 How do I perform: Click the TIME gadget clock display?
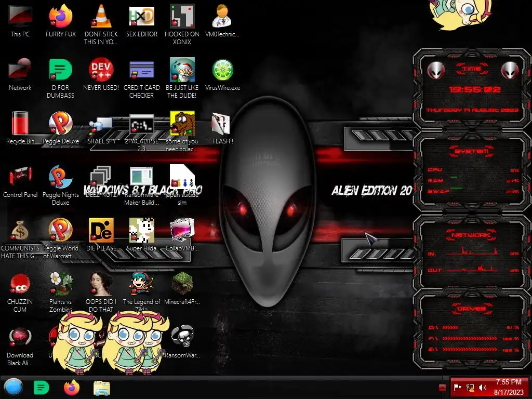click(x=474, y=89)
